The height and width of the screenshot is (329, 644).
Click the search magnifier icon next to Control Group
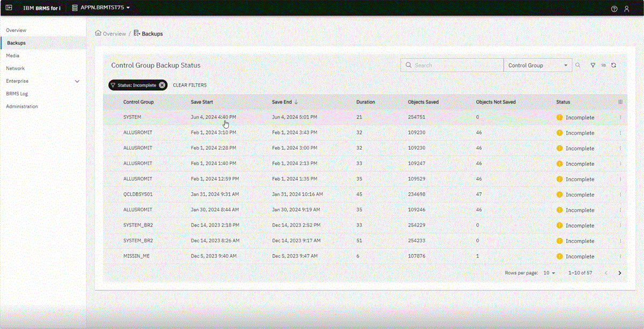point(577,65)
